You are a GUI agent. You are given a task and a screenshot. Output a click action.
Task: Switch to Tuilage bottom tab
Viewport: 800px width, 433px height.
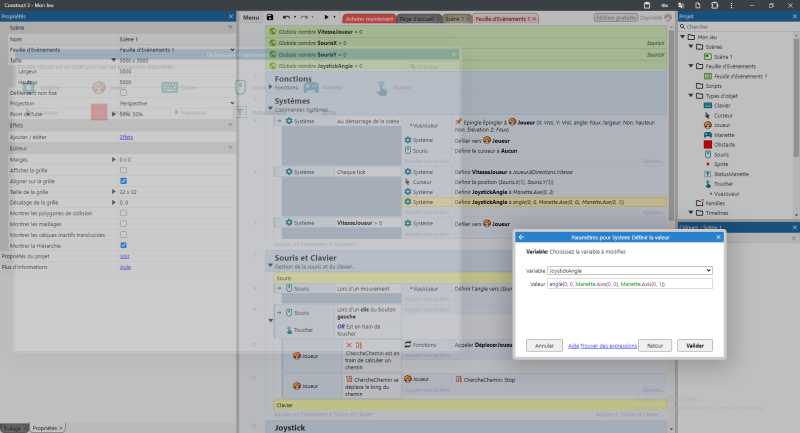(13, 428)
